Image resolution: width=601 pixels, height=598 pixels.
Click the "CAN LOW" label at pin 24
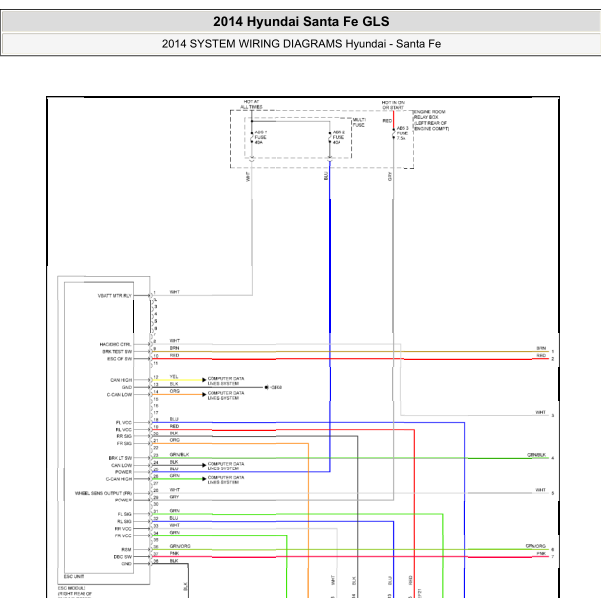coord(121,465)
